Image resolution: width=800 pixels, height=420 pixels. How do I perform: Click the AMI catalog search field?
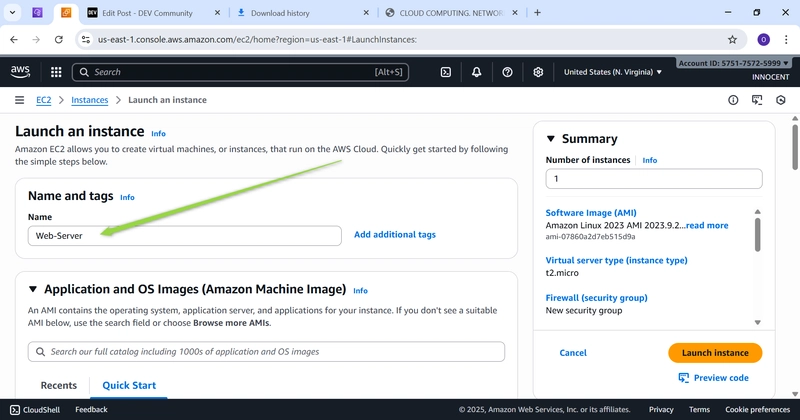click(x=266, y=352)
